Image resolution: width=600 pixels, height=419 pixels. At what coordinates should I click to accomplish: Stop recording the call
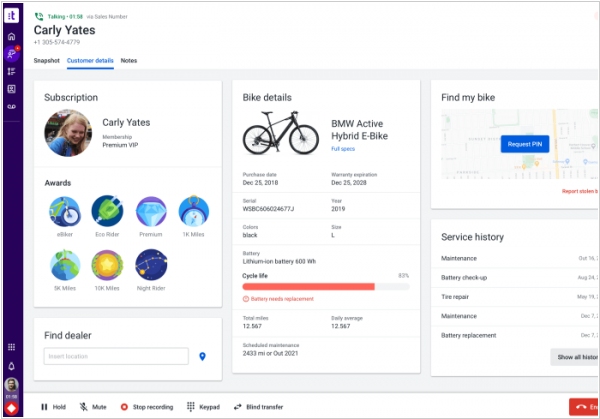pos(147,407)
